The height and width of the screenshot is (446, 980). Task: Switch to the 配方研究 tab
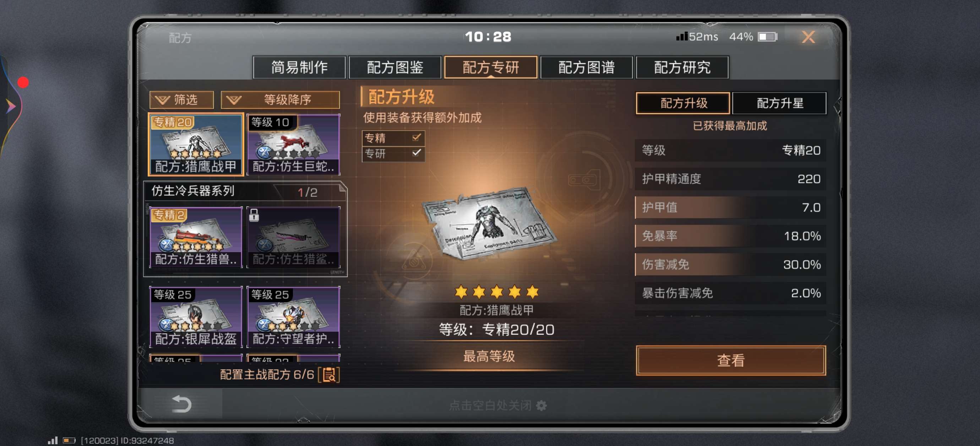click(x=682, y=68)
